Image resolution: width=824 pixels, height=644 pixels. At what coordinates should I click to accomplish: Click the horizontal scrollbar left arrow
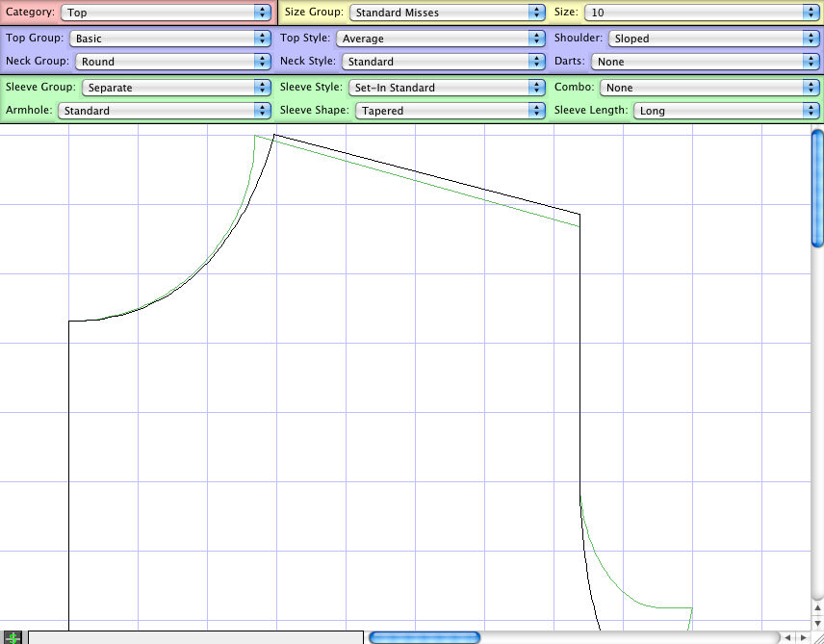pyautogui.click(x=788, y=637)
